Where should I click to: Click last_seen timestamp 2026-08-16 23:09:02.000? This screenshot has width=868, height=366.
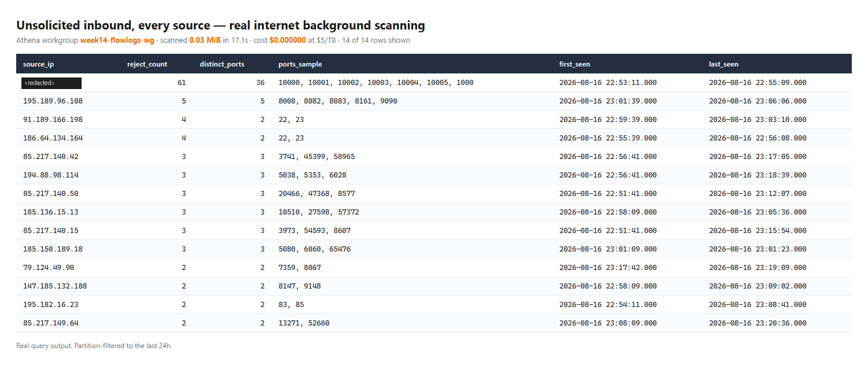point(758,286)
